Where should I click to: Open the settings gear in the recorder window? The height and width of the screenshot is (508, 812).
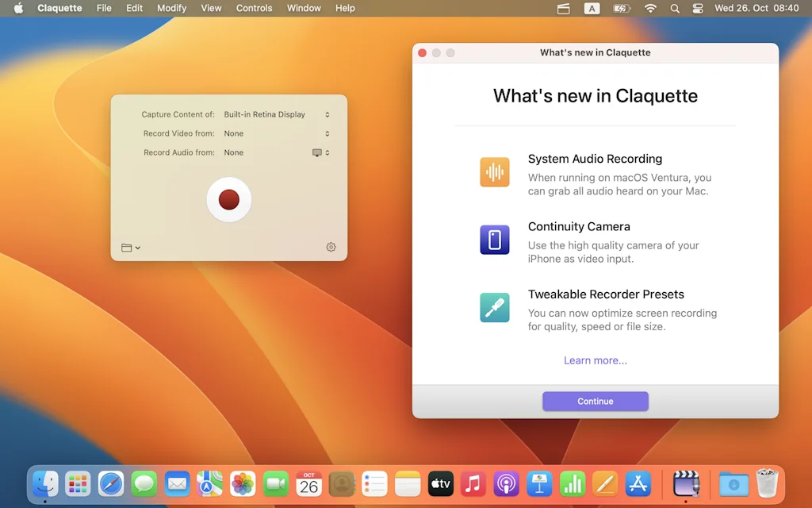click(x=331, y=247)
